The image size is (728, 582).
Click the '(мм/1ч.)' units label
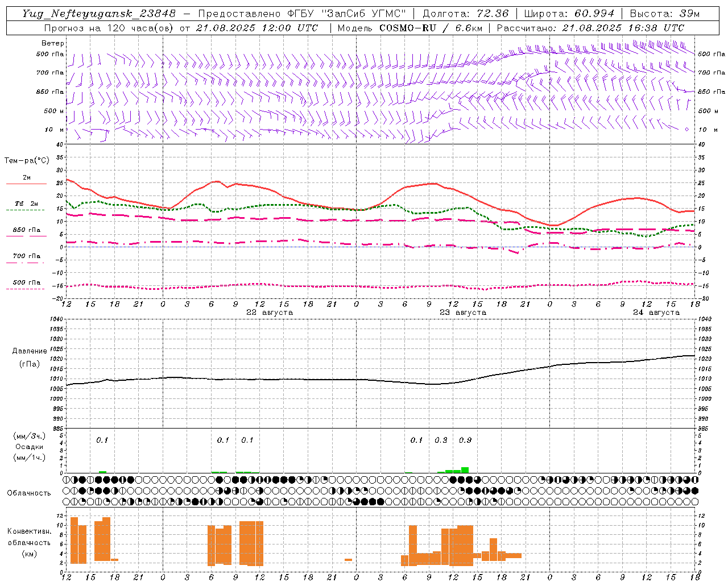point(30,458)
